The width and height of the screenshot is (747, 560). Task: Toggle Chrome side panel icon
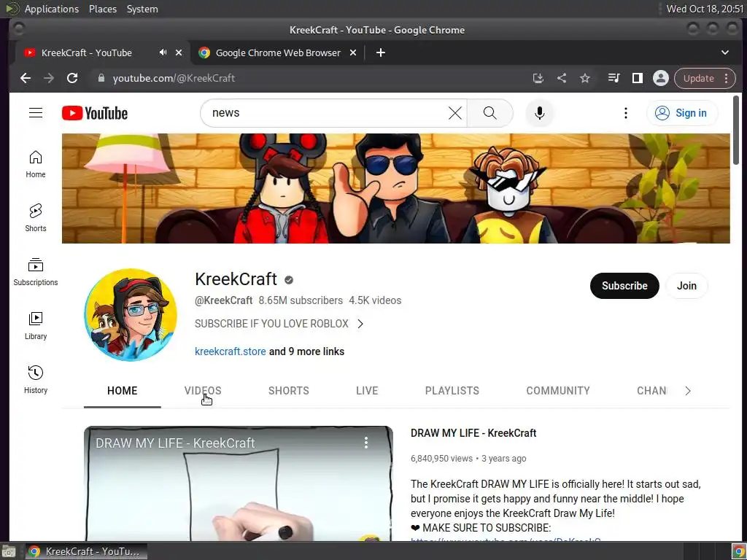[x=638, y=78]
